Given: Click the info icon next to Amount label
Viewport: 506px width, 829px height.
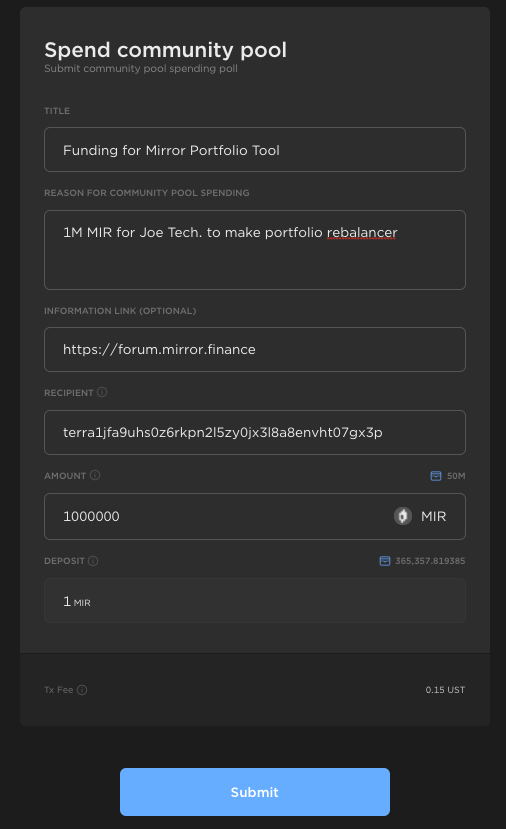Looking at the screenshot, I should pyautogui.click(x=95, y=475).
